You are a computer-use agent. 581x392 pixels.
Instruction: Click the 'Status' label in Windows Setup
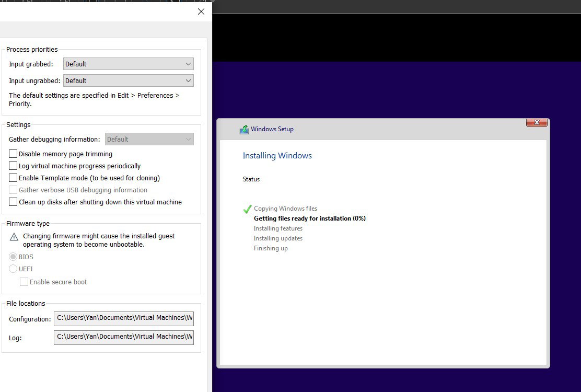coord(251,179)
